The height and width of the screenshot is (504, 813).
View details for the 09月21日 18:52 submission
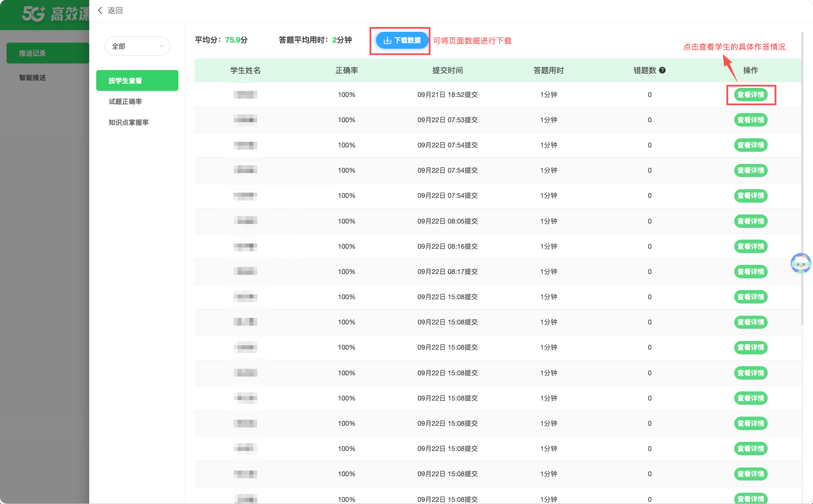pos(751,95)
